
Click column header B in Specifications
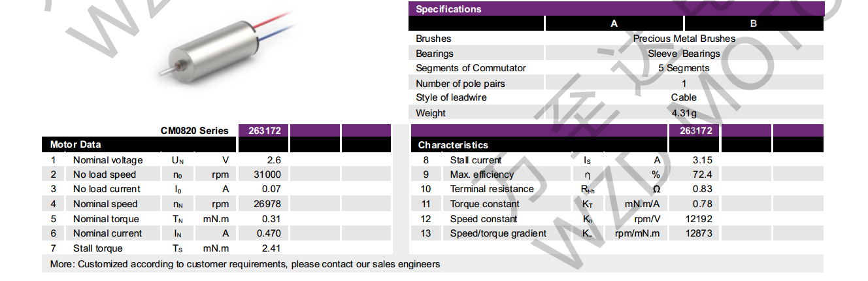753,24
